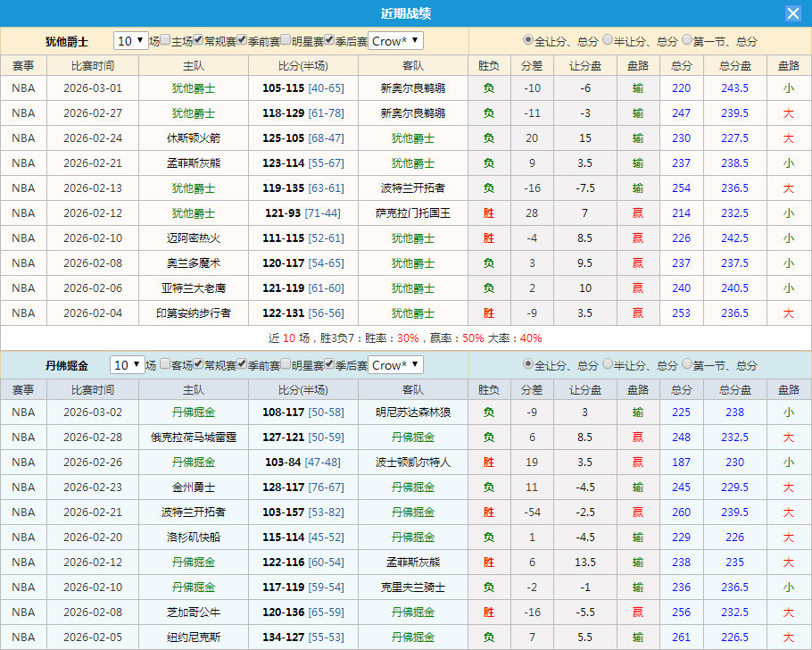This screenshot has height=650, width=812.
Task: Enable the 明星赛 checkbox for 犹他爵士
Action: point(286,41)
